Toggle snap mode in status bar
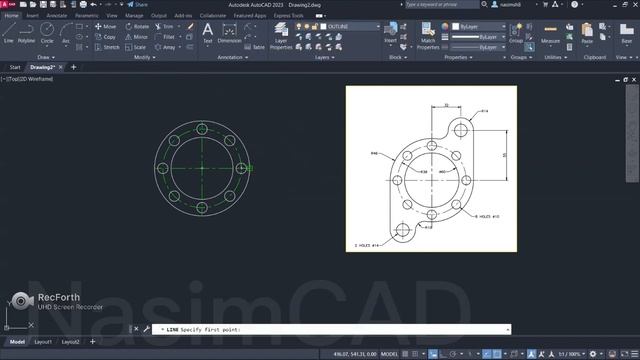This screenshot has height=360, width=640. tap(415, 354)
